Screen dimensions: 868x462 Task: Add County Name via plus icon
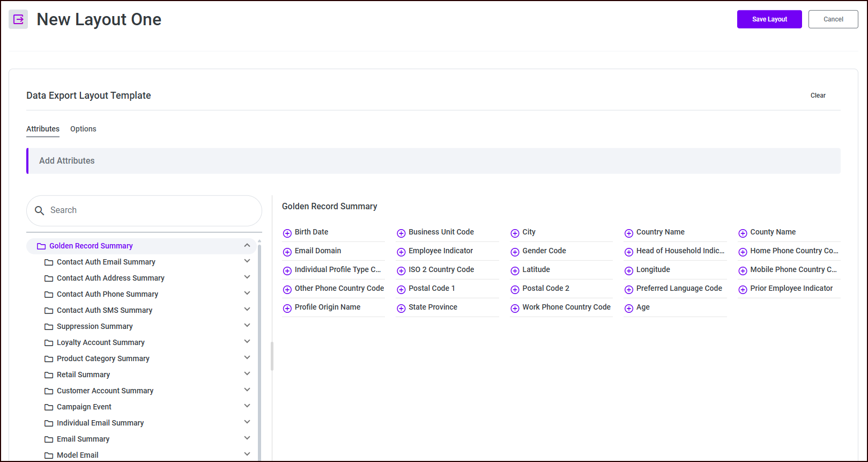click(743, 233)
